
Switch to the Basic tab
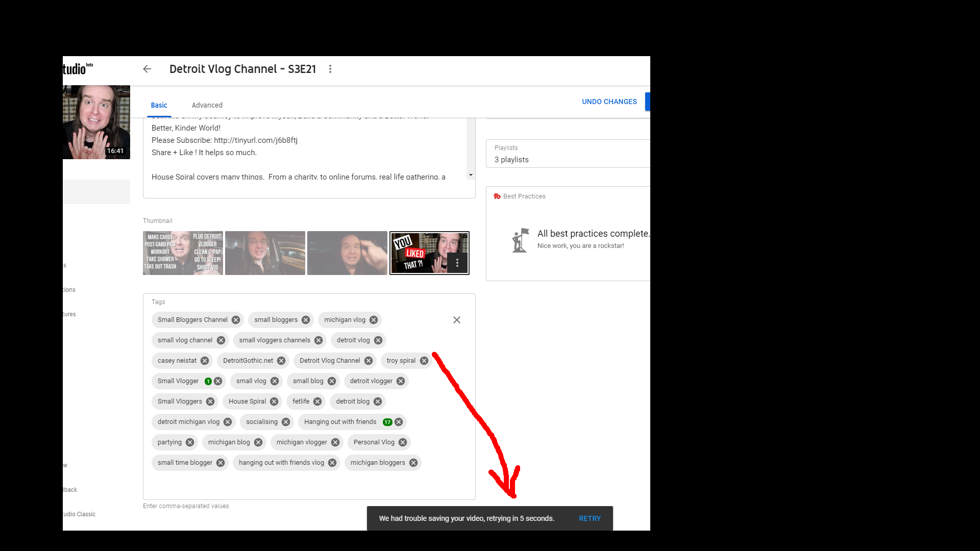(x=159, y=105)
